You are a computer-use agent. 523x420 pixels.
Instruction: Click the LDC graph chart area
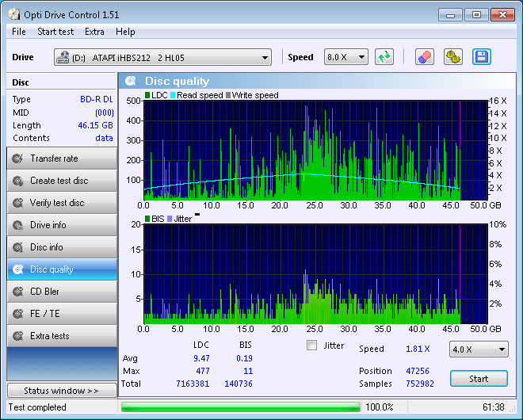click(x=315, y=150)
